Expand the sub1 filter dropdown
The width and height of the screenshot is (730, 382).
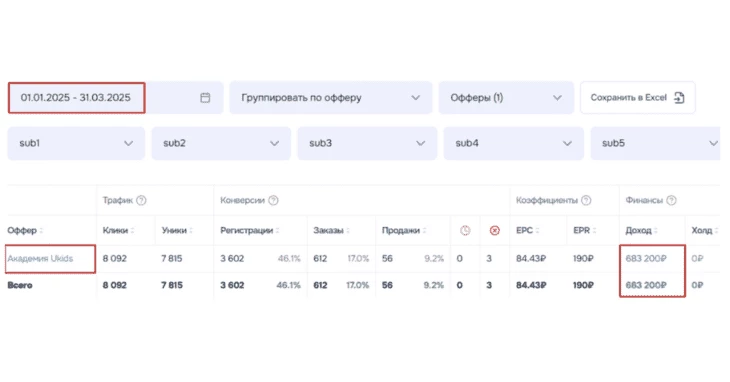coord(76,143)
